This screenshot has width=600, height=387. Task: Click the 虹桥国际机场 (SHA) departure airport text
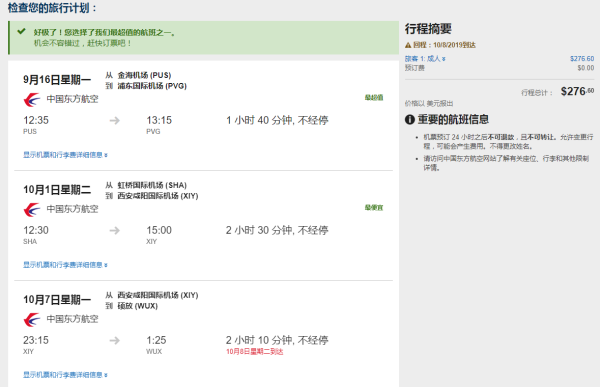[152, 185]
